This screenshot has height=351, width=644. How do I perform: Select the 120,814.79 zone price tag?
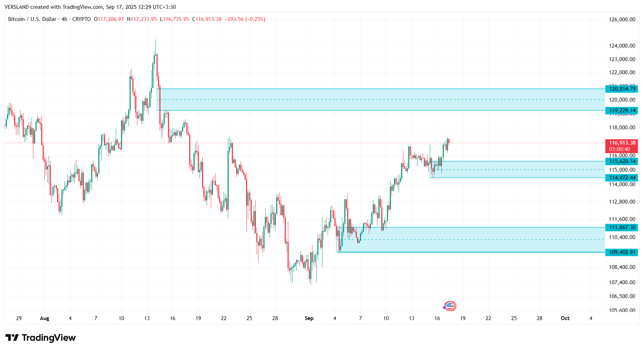(x=622, y=89)
